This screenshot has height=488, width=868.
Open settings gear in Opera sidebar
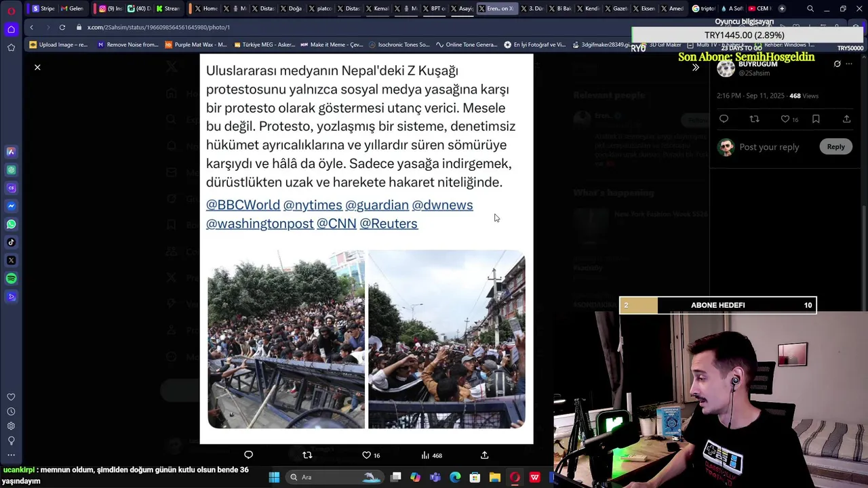coord(11,426)
